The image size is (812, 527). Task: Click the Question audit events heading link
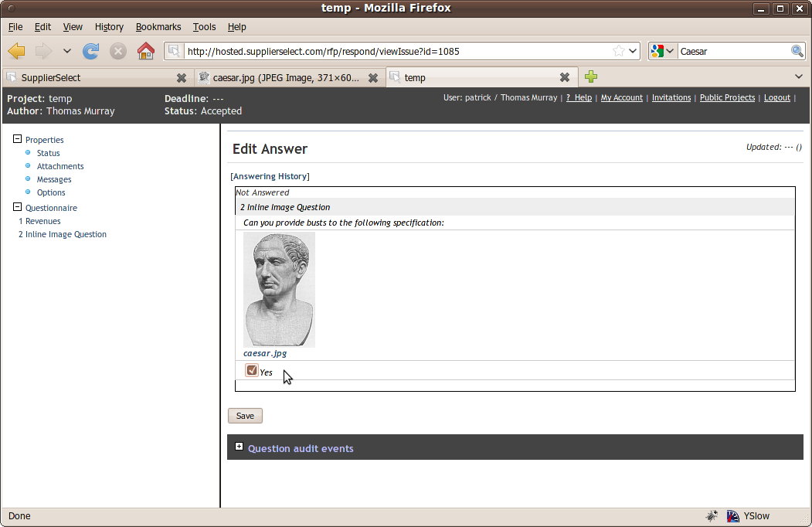pyautogui.click(x=301, y=449)
